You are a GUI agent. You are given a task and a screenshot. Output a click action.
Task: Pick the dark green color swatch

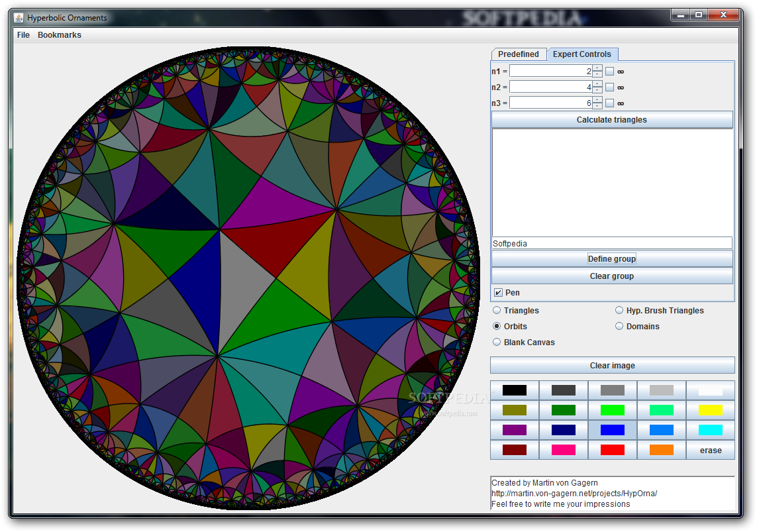point(564,410)
